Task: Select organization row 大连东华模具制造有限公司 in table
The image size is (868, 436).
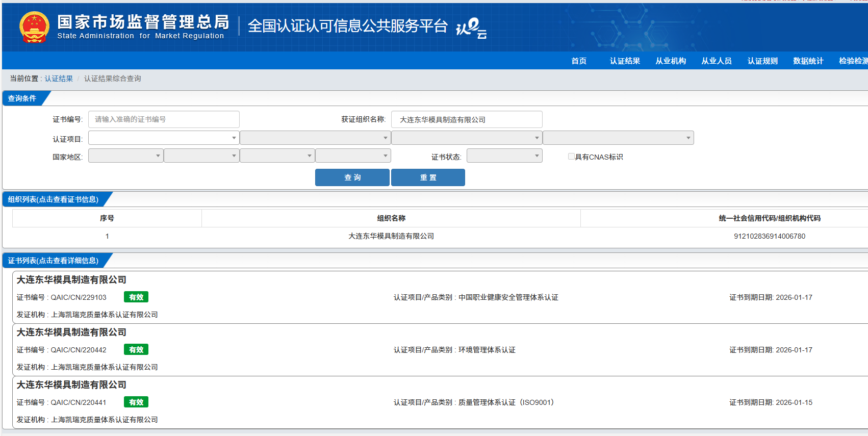Action: (x=391, y=236)
